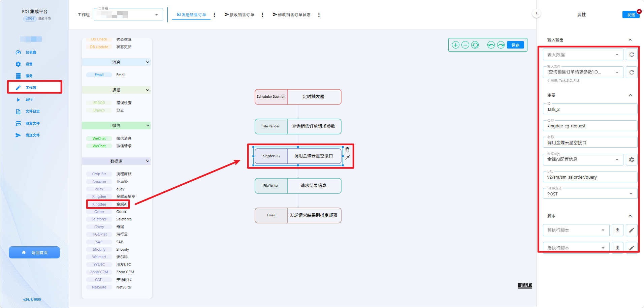Image resolution: width=644 pixels, height=308 pixels.
Task: Select the 请求结果信息 File Writer node
Action: [298, 186]
